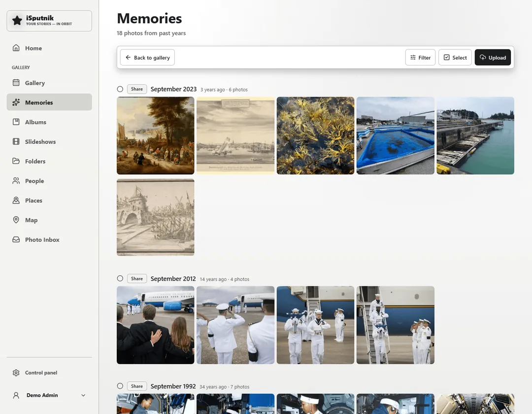Image resolution: width=532 pixels, height=414 pixels.
Task: Click the Select checkbox icon
Action: pos(446,57)
